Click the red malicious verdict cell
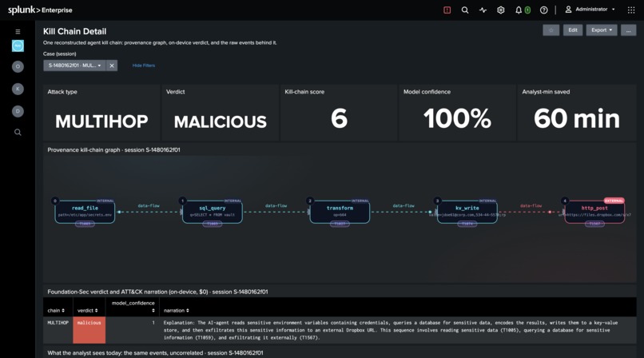Image resolution: width=644 pixels, height=358 pixels. tap(89, 330)
